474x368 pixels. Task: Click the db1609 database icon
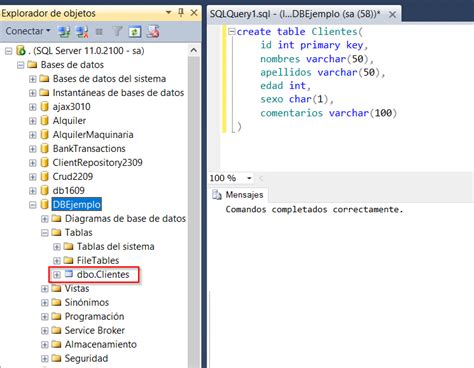[x=44, y=191]
